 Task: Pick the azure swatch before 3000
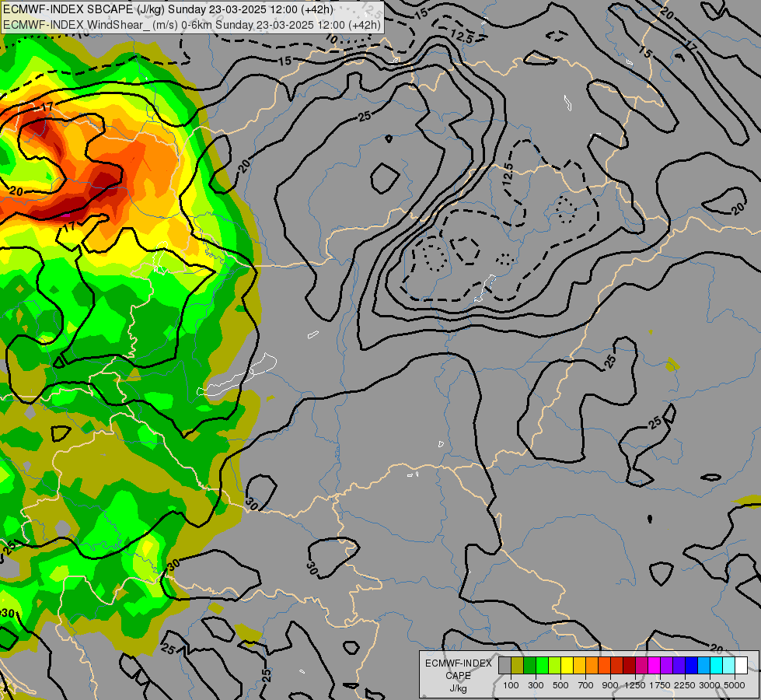click(x=704, y=665)
